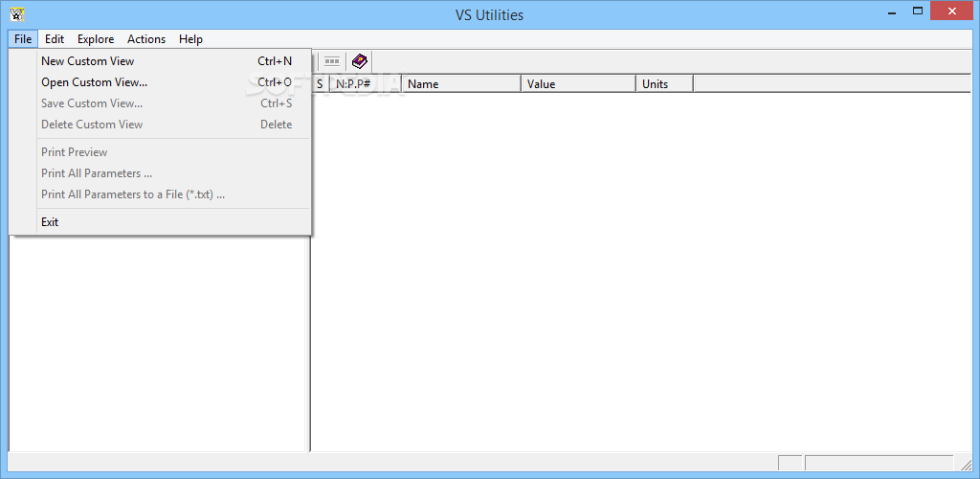Close the File menu via the File item
The image size is (980, 479).
[23, 38]
